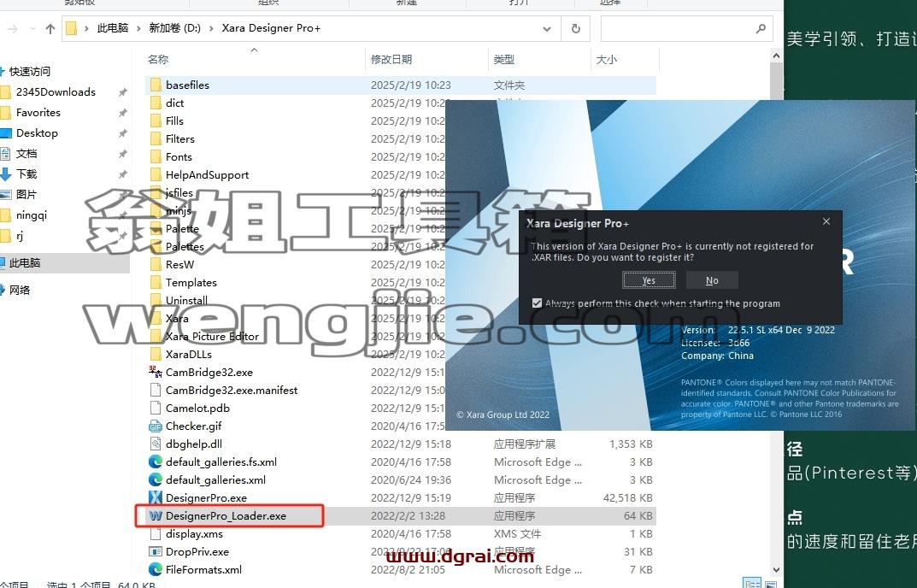Click 新加卷 (D:) breadcrumb

[x=175, y=28]
